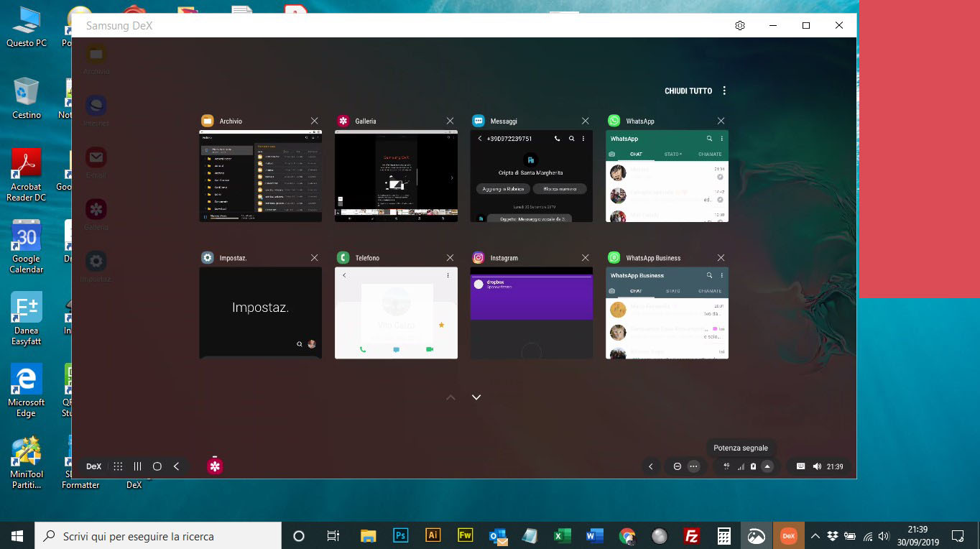
Task: Click search icon in WhatsApp preview
Action: (x=709, y=139)
